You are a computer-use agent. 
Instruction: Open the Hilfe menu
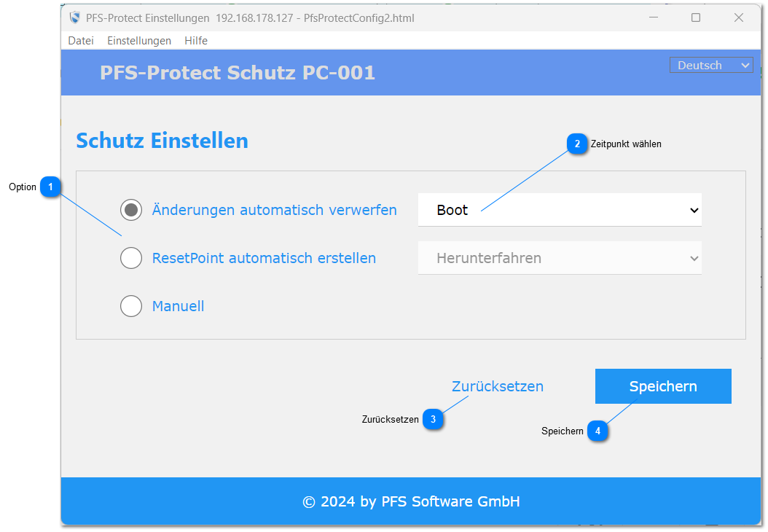(x=195, y=40)
